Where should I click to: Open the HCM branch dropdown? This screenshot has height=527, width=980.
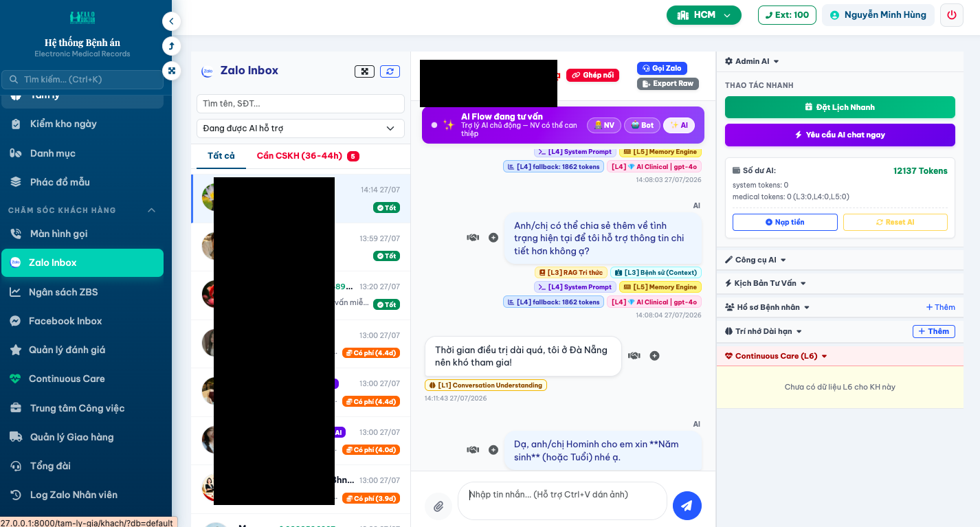[704, 15]
